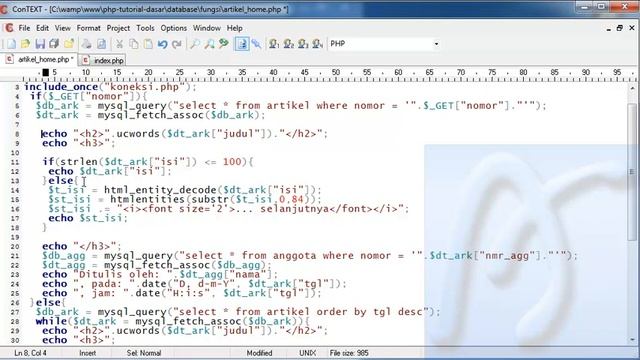This screenshot has width=640, height=360.
Task: Open the Options menu
Action: (x=173, y=28)
